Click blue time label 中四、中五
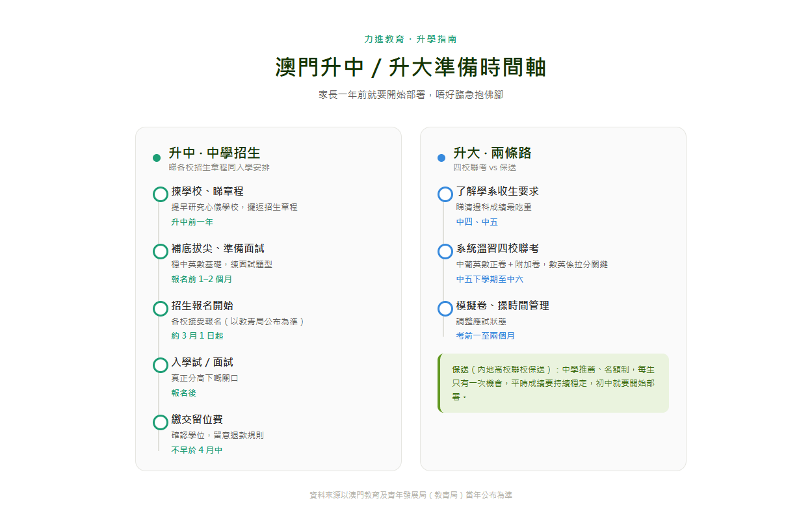The width and height of the screenshot is (812, 531). pyautogui.click(x=477, y=222)
